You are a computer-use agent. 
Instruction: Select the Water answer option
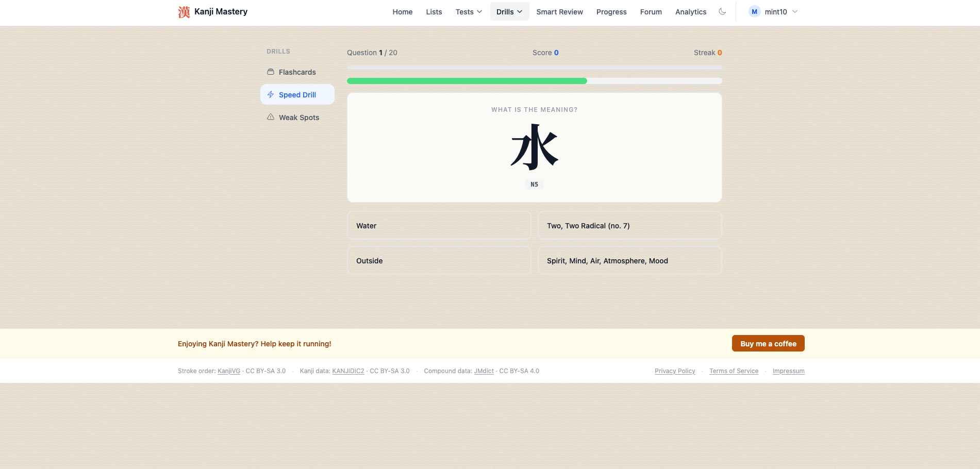[x=439, y=225]
